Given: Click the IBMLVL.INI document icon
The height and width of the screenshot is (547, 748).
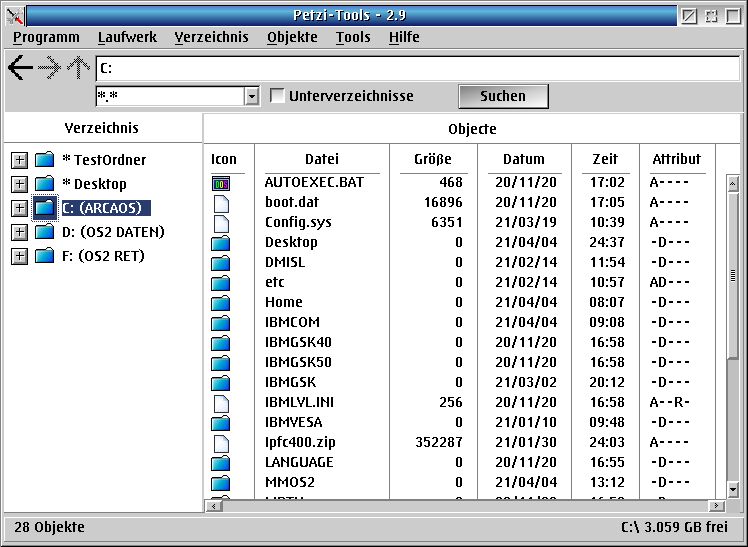Looking at the screenshot, I should 221,404.
